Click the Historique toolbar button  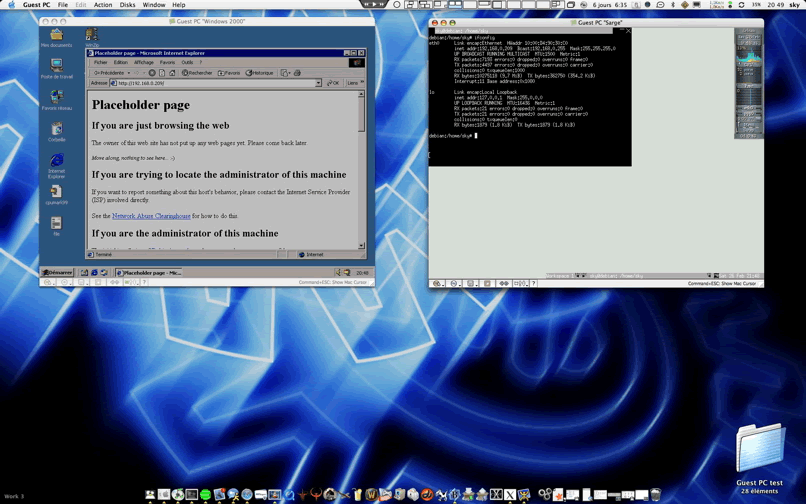click(260, 73)
